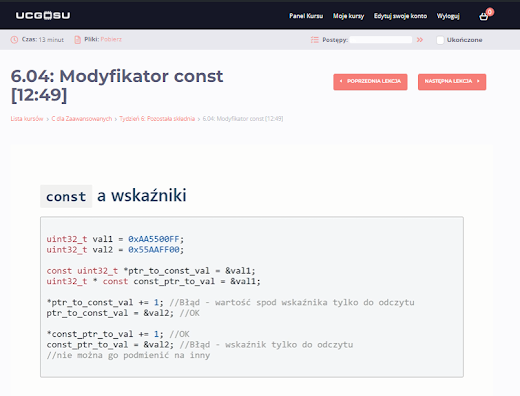520x396 pixels.
Task: Click the Postępy progress bar
Action: pyautogui.click(x=381, y=40)
